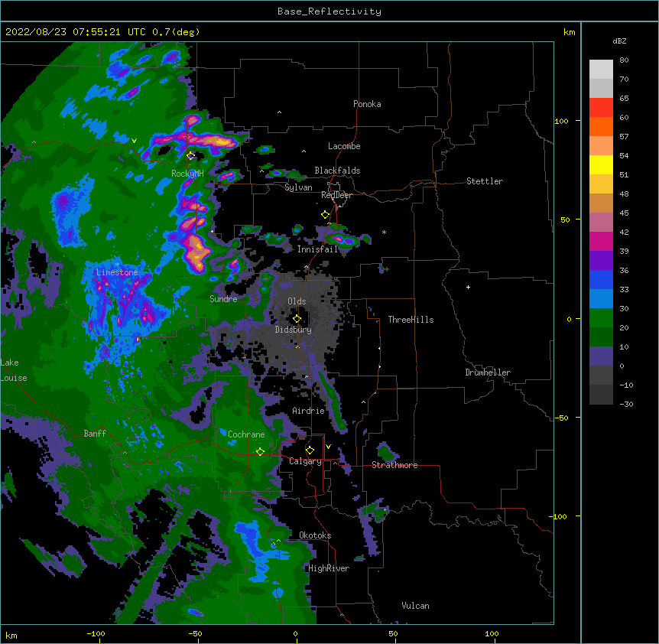Viewport: 659px width, 644px height.
Task: Select the orange 57-60 dBZ legend swatch
Action: [601, 127]
